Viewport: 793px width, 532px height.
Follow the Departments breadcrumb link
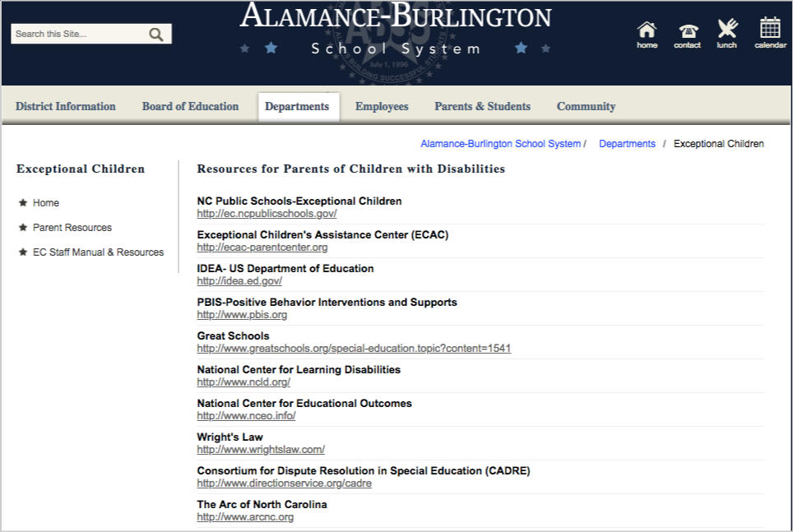(627, 144)
